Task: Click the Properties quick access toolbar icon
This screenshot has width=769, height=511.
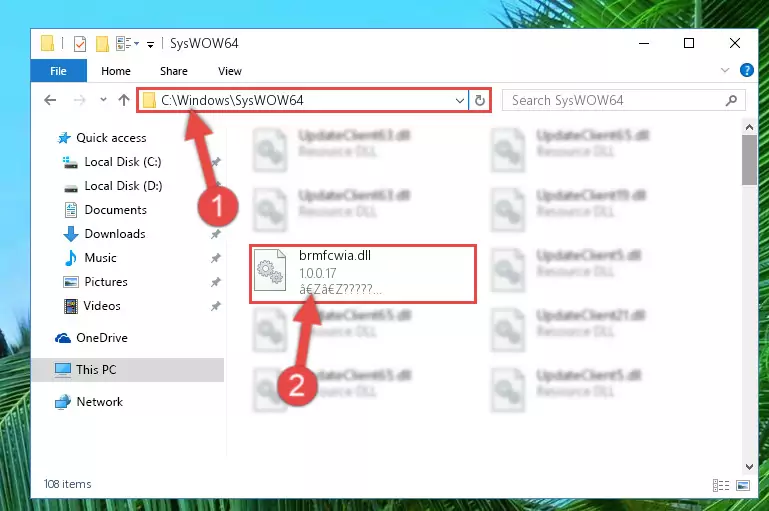Action: click(x=79, y=44)
